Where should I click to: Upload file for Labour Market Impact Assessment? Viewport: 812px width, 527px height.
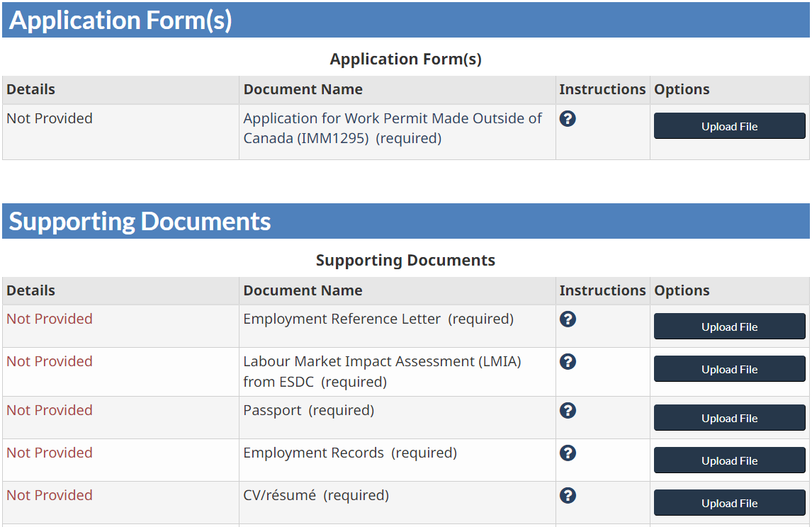click(x=729, y=369)
